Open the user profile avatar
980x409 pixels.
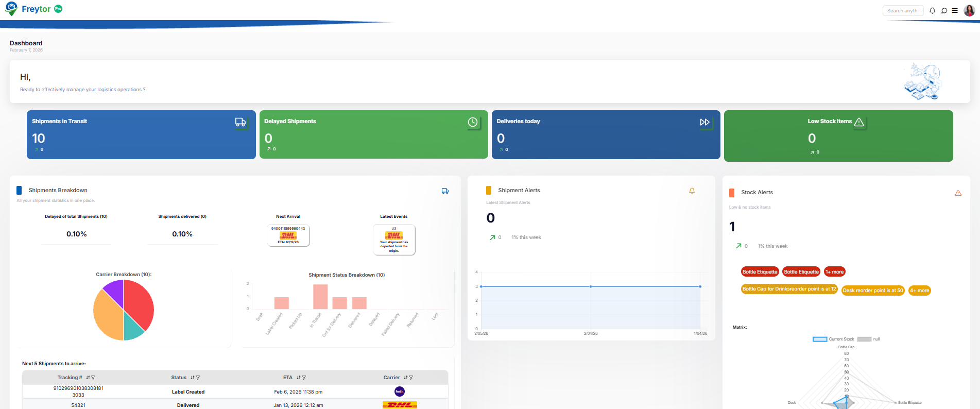pyautogui.click(x=969, y=10)
